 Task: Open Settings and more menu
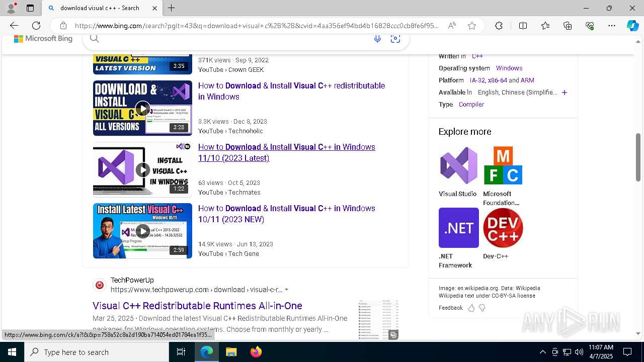pos(612,26)
